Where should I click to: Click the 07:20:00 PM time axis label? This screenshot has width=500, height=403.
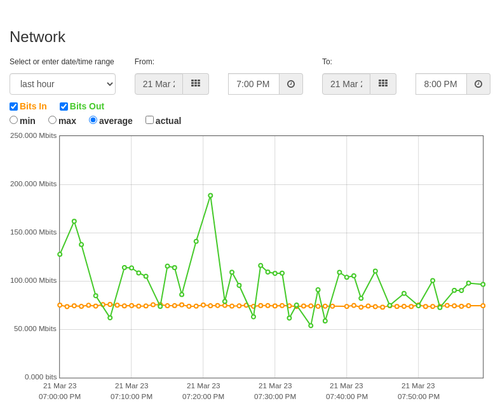[x=203, y=397]
